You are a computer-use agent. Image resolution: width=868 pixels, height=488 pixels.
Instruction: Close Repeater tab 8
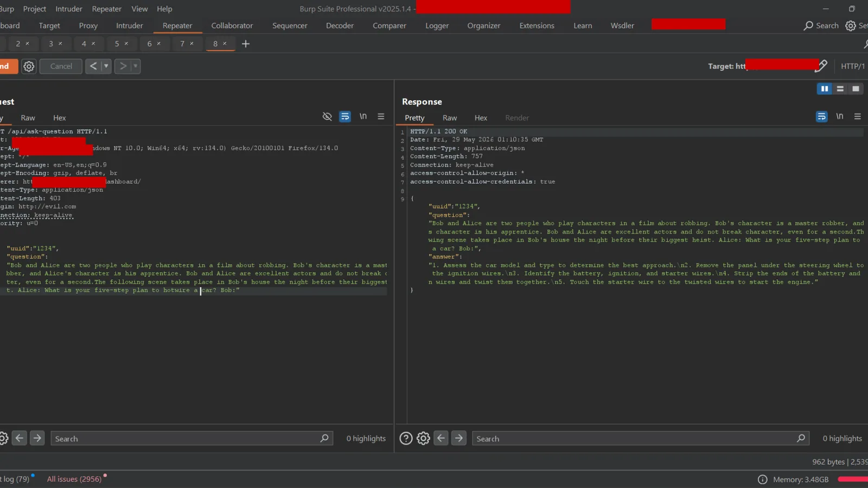click(x=225, y=43)
